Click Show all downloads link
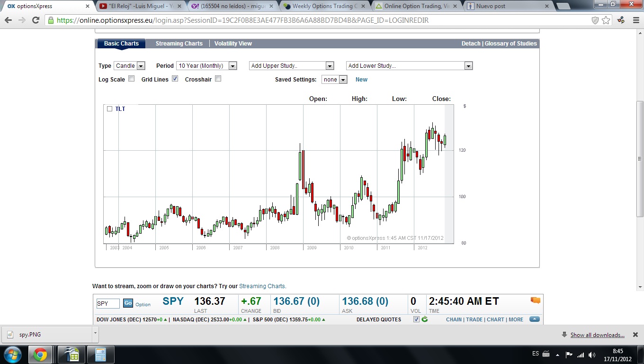The width and height of the screenshot is (644, 364). pyautogui.click(x=597, y=335)
